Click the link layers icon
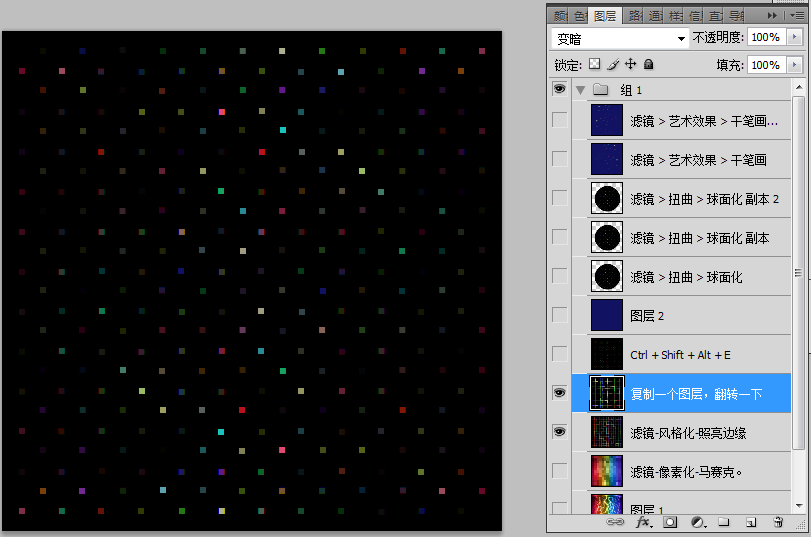Image resolution: width=811 pixels, height=537 pixels. 616,522
